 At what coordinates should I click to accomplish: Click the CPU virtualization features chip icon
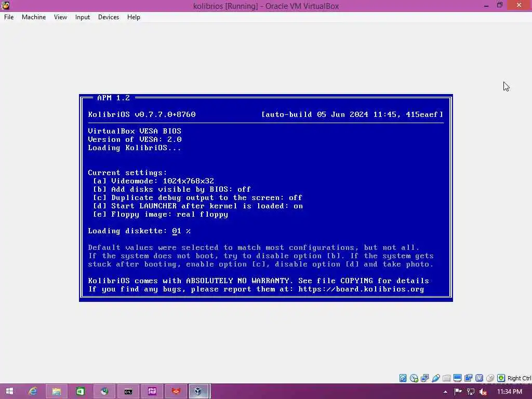[x=479, y=378]
